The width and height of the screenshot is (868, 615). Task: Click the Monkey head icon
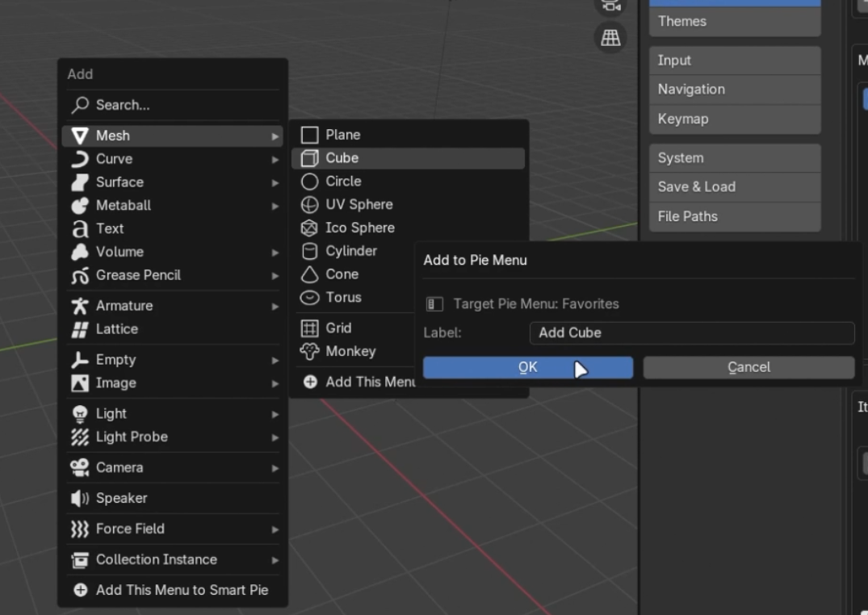click(309, 352)
